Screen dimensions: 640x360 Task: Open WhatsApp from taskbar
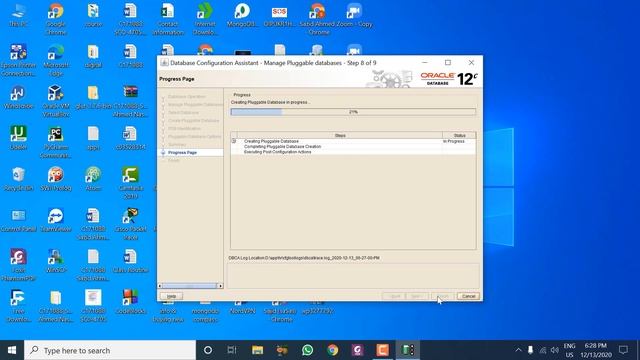(x=307, y=350)
